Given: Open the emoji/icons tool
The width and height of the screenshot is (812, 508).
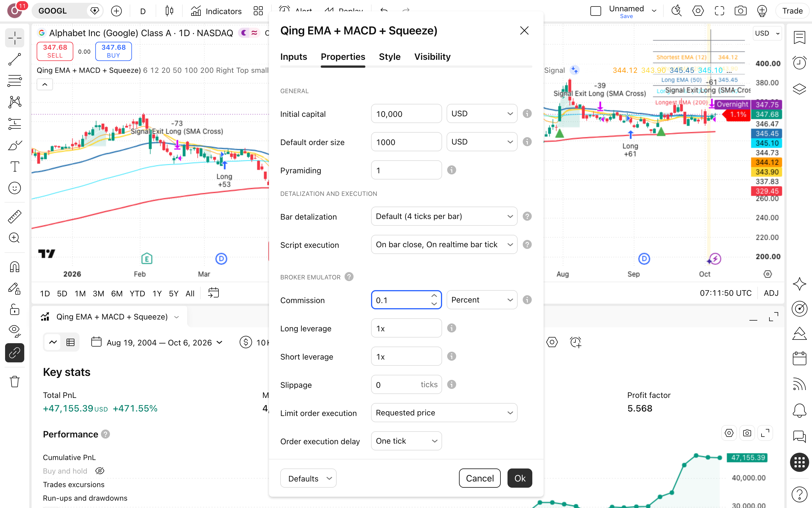Looking at the screenshot, I should tap(14, 188).
